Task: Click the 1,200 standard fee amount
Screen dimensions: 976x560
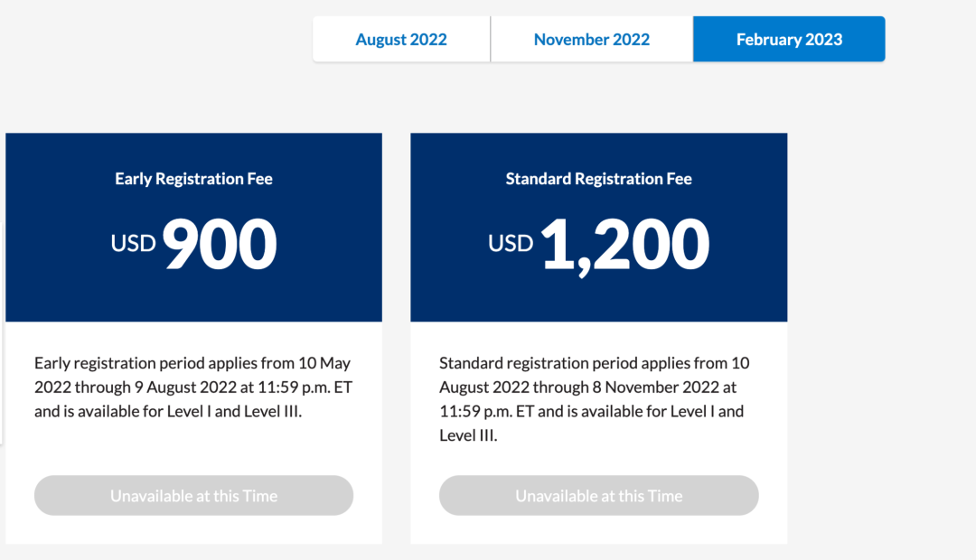Action: 624,245
